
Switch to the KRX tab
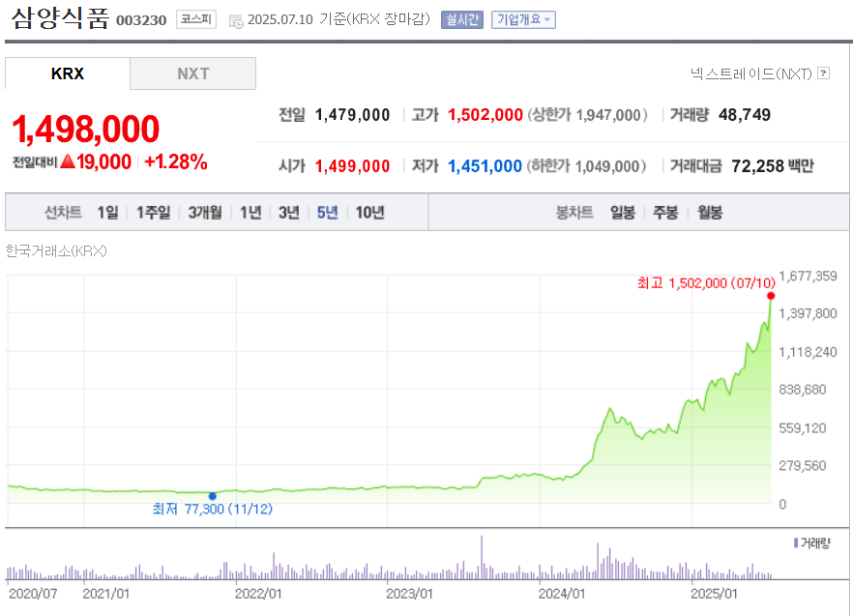[68, 73]
